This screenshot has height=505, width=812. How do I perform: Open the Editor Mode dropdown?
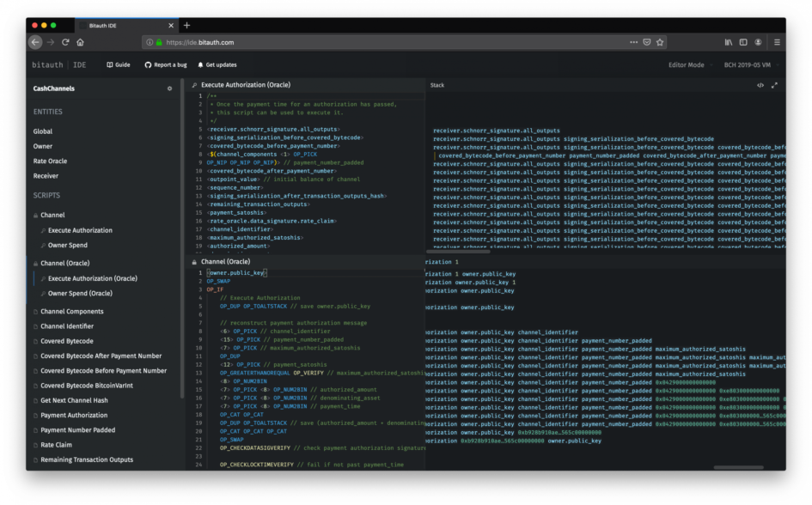[690, 64]
